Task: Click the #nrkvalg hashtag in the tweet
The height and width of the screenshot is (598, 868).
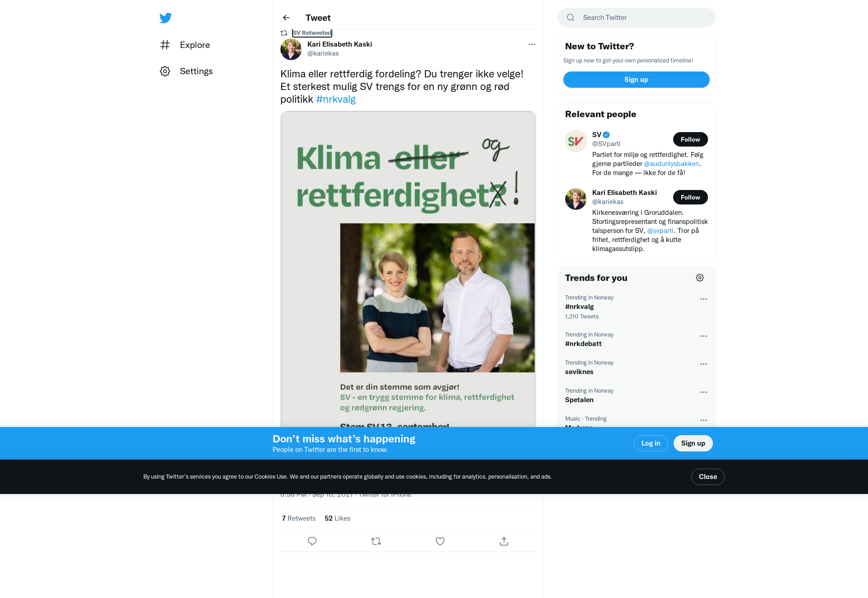Action: 336,99
